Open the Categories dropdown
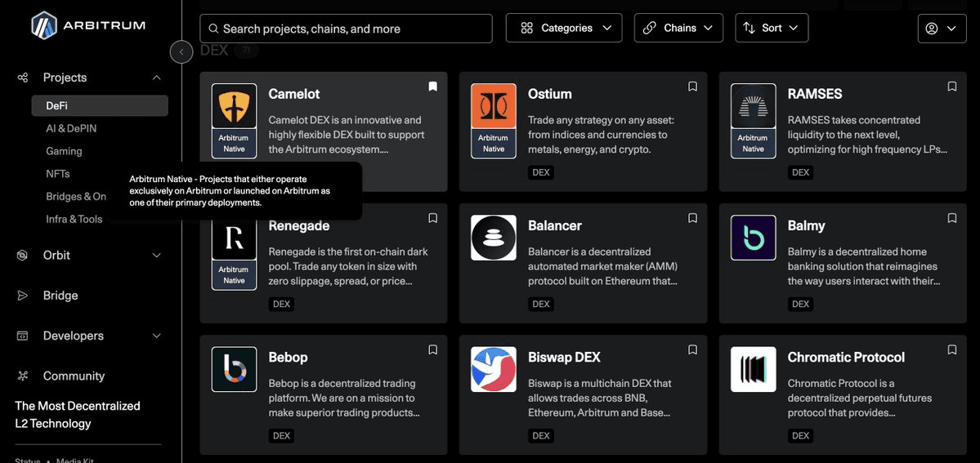Viewport: 980px width, 463px height. pos(564,28)
